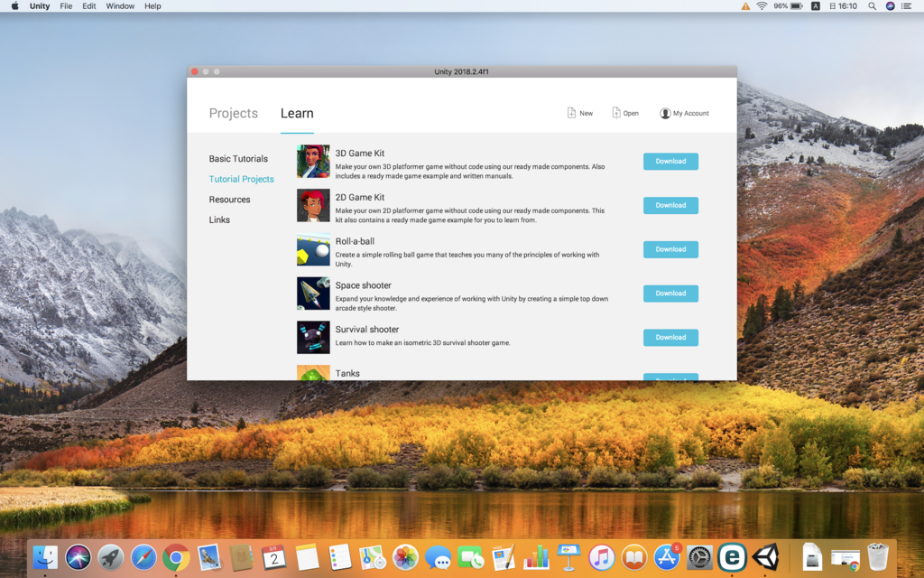924x578 pixels.
Task: Switch to the Projects tab
Action: tap(234, 113)
